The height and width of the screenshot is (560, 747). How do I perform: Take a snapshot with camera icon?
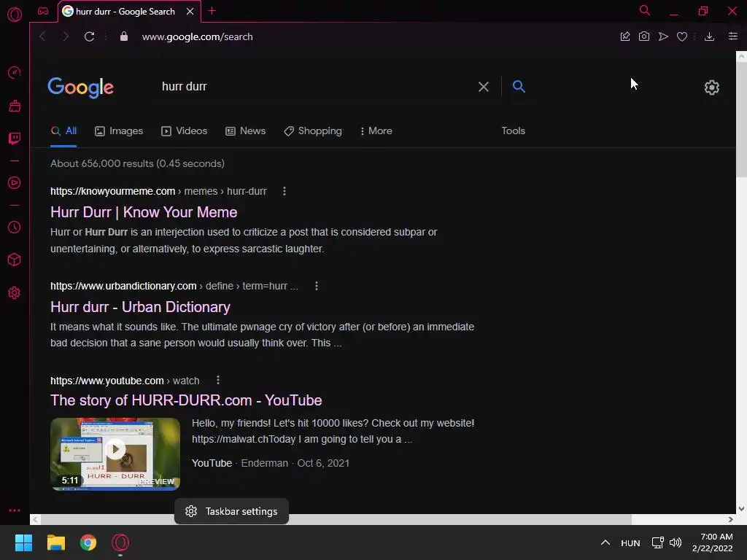tap(644, 36)
